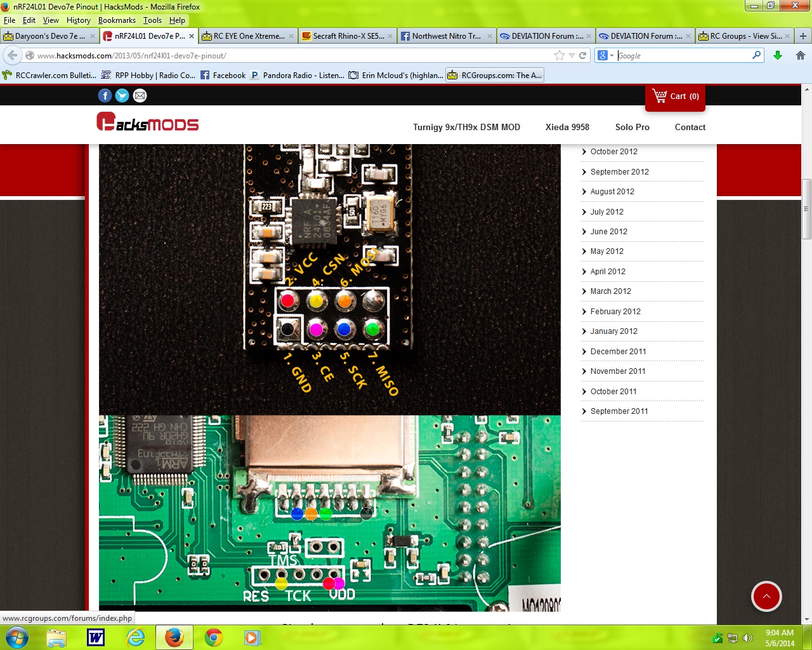Open the shopping Cart (0) button
This screenshot has height=650, width=812.
point(675,96)
